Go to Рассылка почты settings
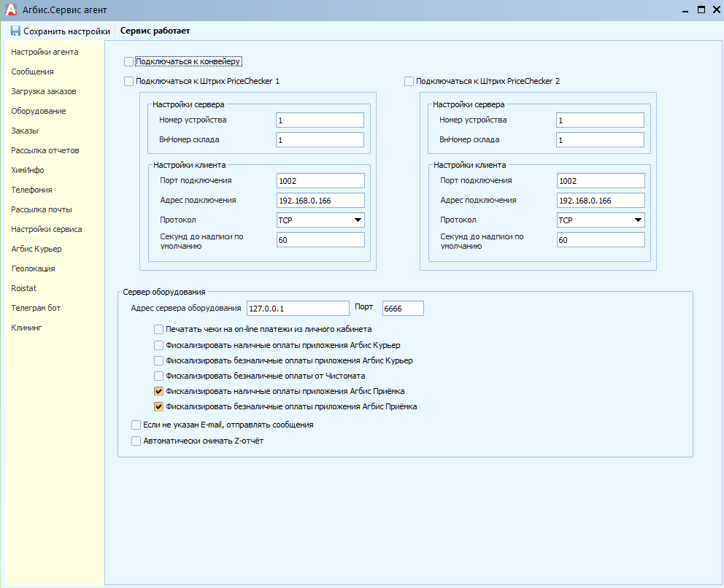The image size is (724, 588). point(42,209)
